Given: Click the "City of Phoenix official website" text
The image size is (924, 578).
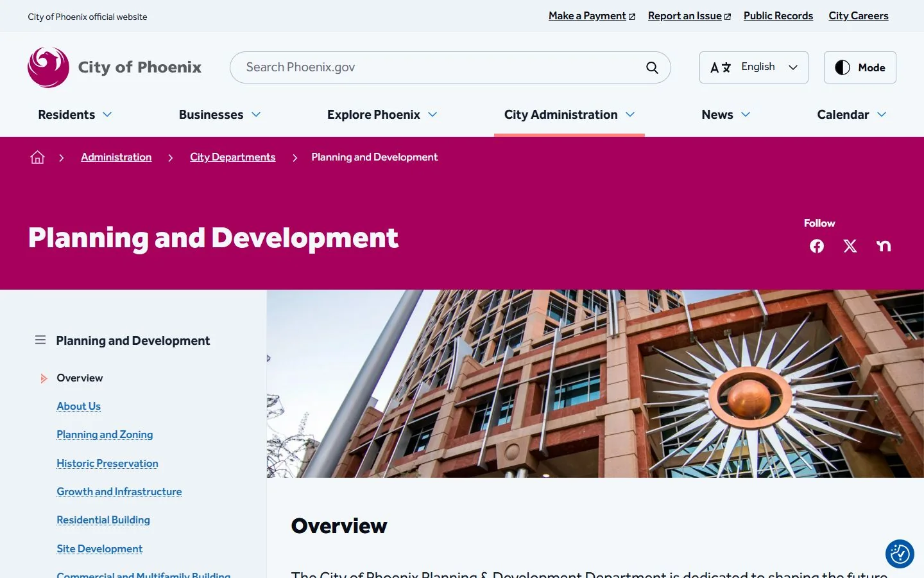Looking at the screenshot, I should 87,17.
